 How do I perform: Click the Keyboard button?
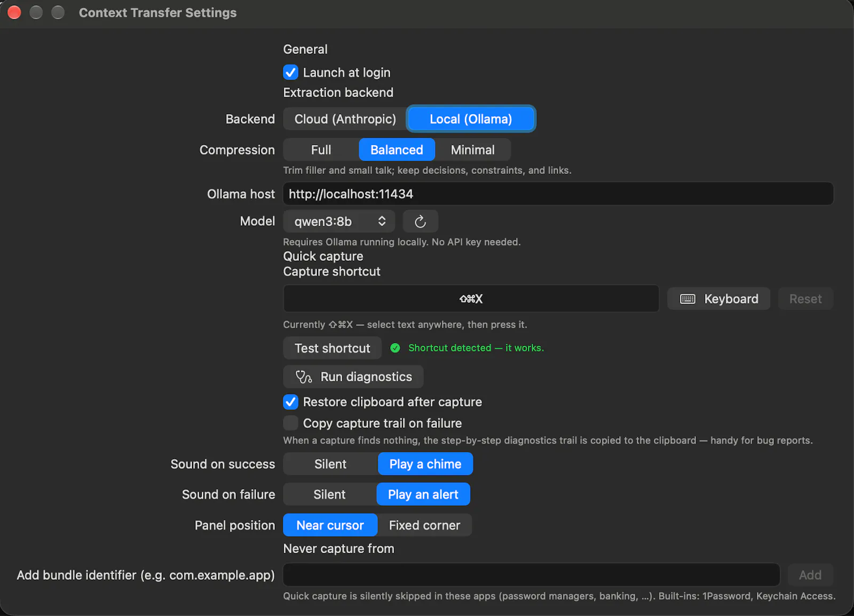(718, 299)
